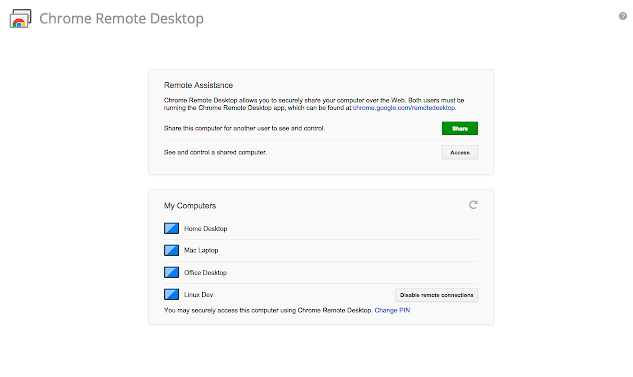633x377 pixels.
Task: Click the green Share button
Action: tap(460, 128)
